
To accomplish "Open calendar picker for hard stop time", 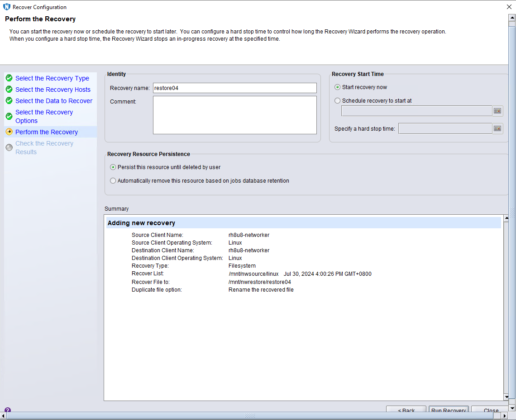I will pos(497,128).
